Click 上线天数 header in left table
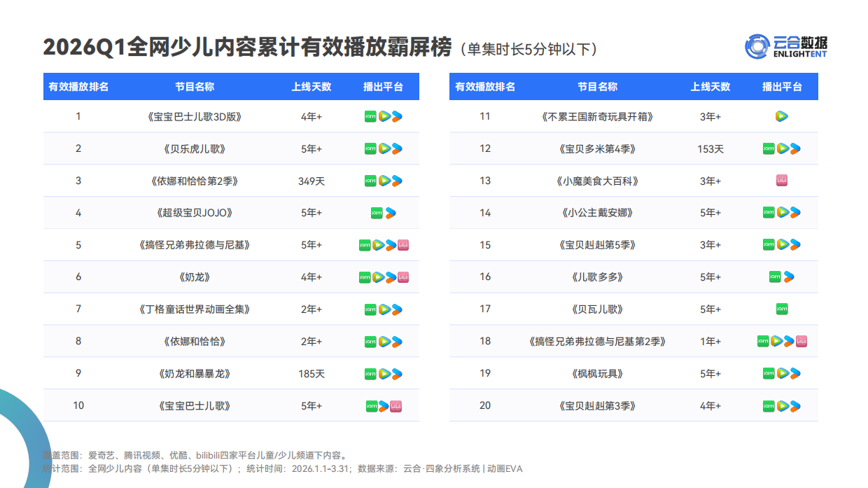This screenshot has height=488, width=868. [311, 87]
